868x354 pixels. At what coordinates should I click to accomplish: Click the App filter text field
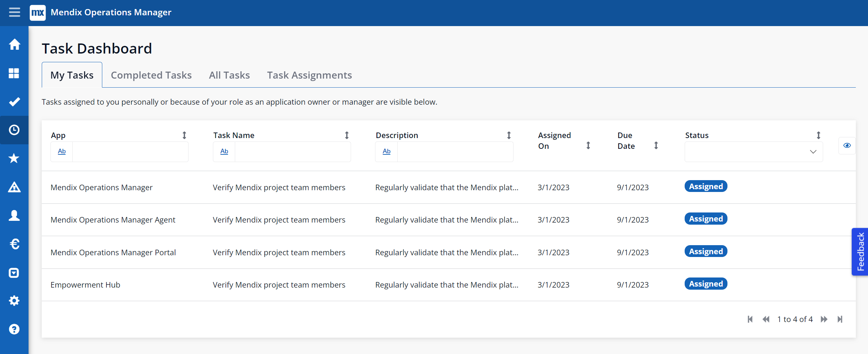[x=130, y=152]
